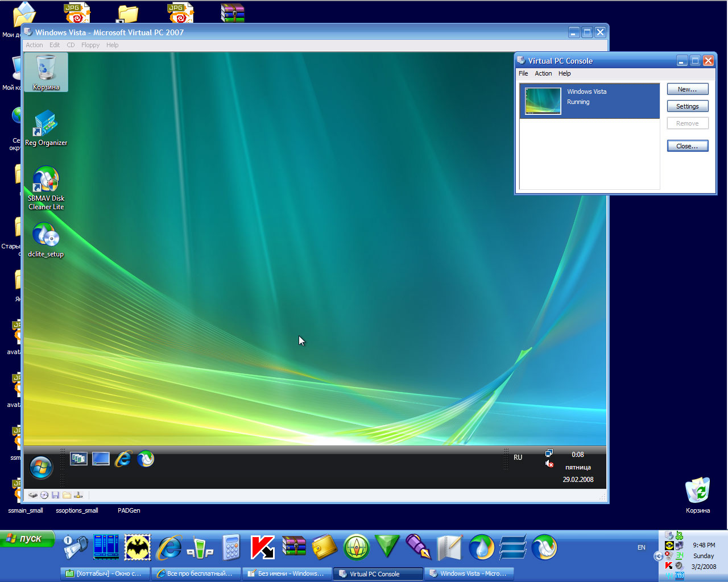This screenshot has height=582, width=728.
Task: Click New... button in Virtual PC Console
Action: coord(687,89)
